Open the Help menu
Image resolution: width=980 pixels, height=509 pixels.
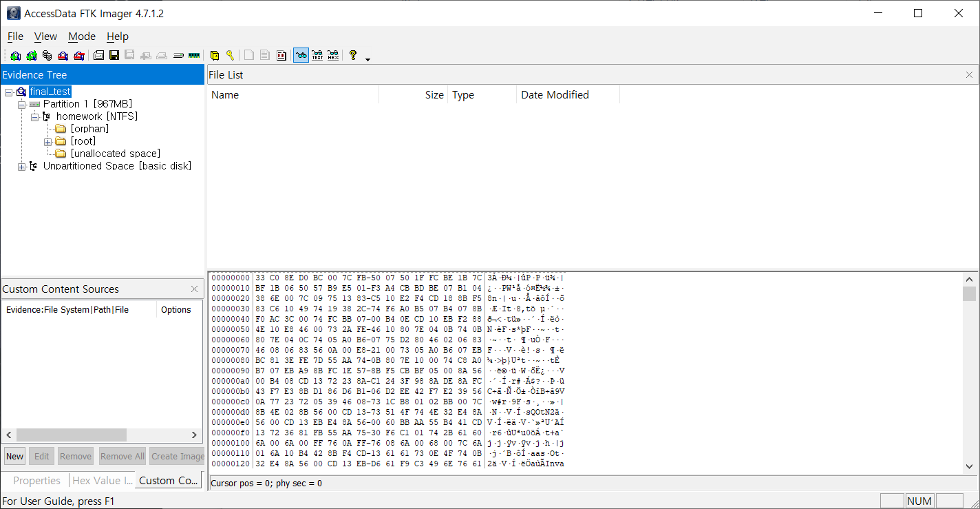coord(118,37)
